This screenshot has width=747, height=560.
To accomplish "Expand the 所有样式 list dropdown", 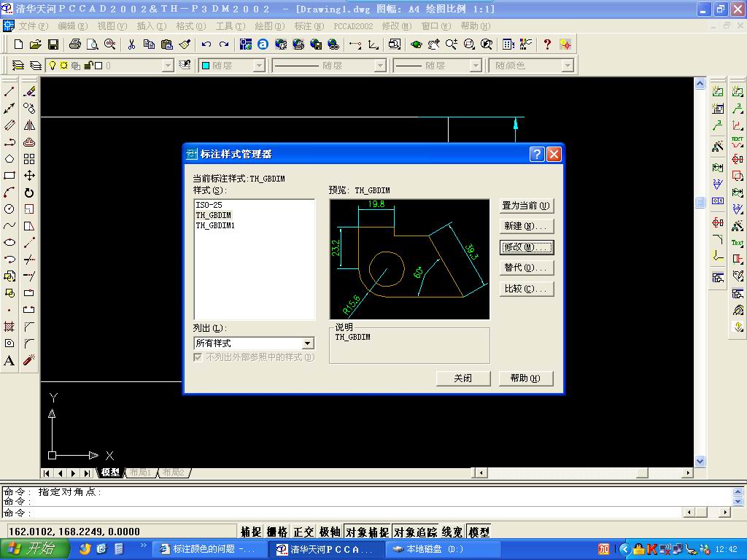I will pos(308,343).
